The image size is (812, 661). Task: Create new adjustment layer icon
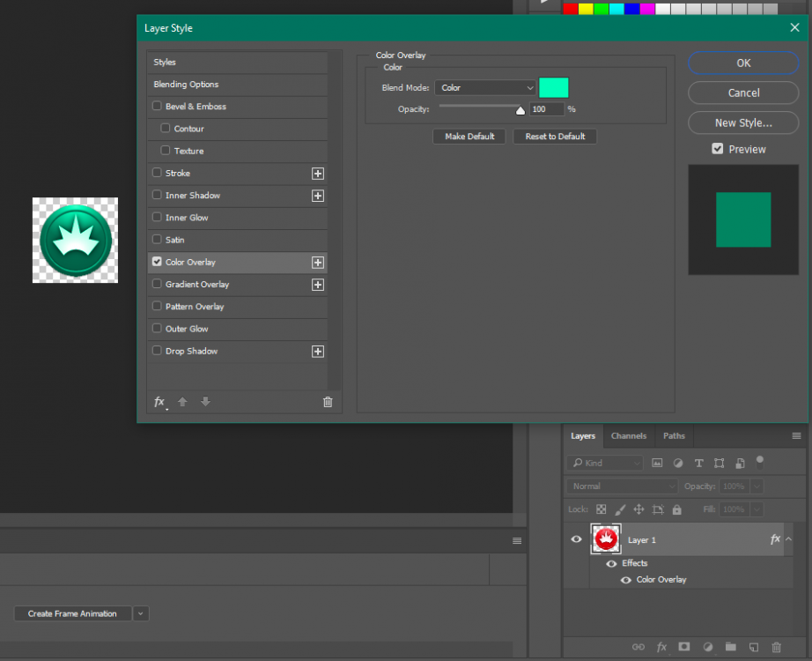pyautogui.click(x=708, y=647)
